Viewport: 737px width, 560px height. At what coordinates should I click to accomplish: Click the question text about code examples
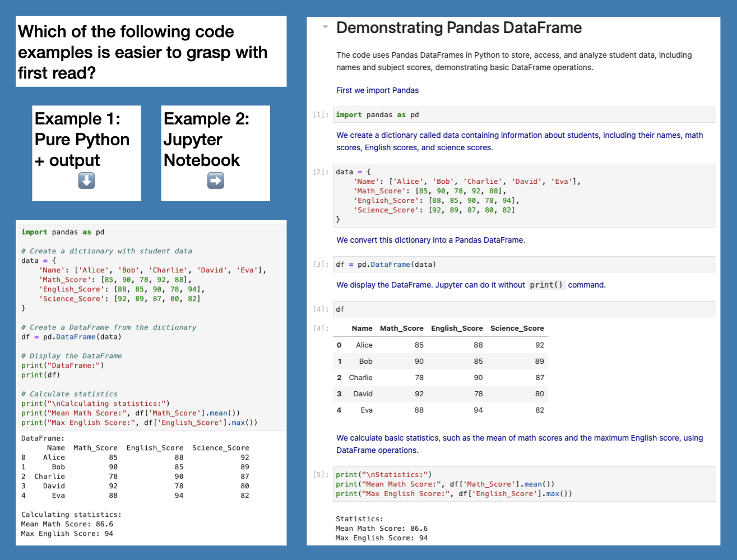tap(143, 52)
